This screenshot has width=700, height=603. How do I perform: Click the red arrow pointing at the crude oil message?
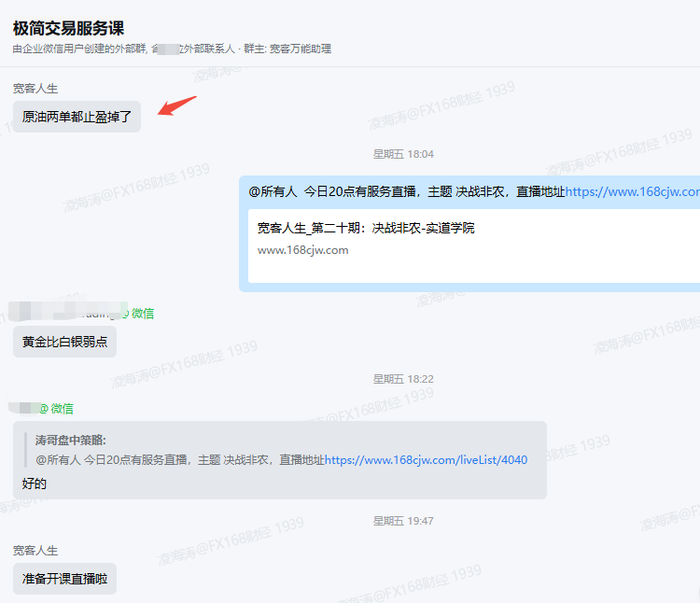[x=177, y=105]
